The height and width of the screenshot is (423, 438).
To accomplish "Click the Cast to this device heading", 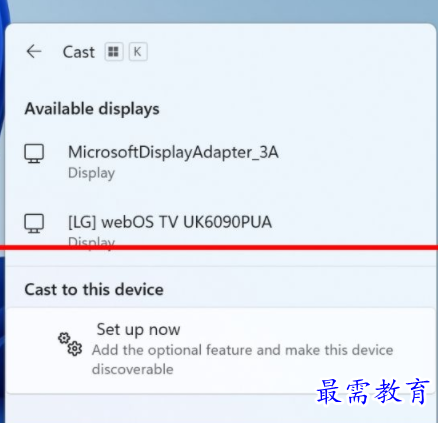I will 94,289.
